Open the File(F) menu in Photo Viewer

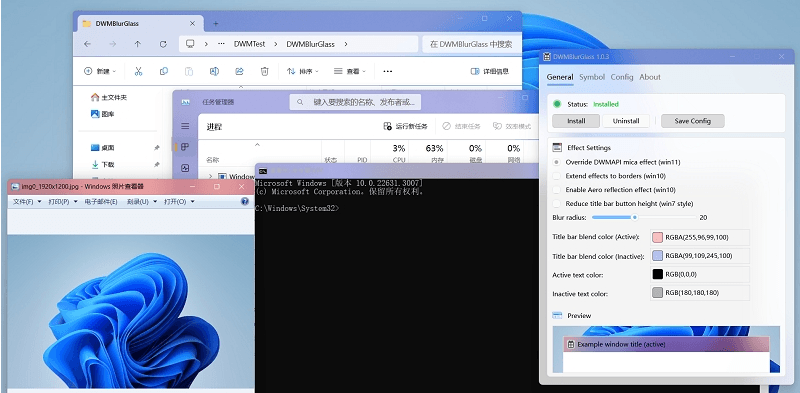[28, 202]
